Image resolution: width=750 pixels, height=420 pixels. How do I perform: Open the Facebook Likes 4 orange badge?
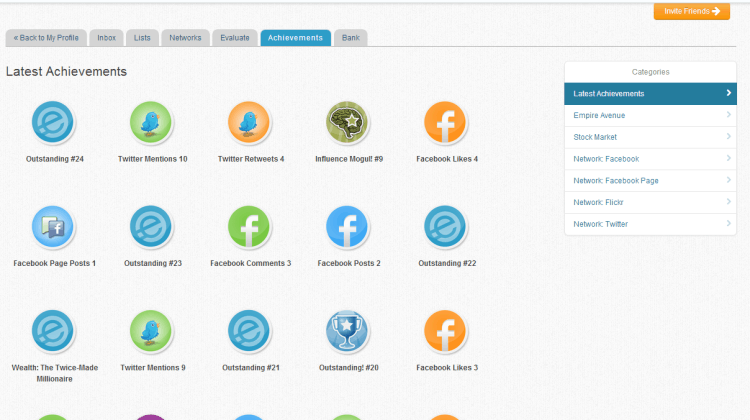(x=445, y=122)
